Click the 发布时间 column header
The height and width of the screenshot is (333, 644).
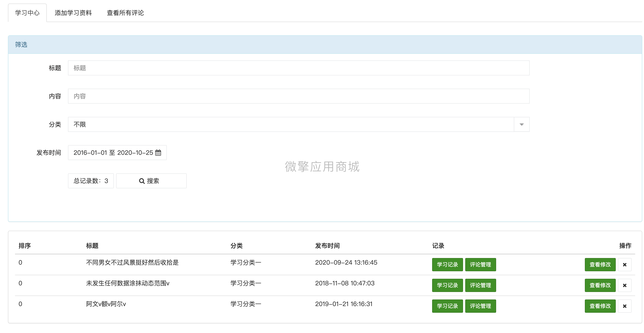(327, 246)
